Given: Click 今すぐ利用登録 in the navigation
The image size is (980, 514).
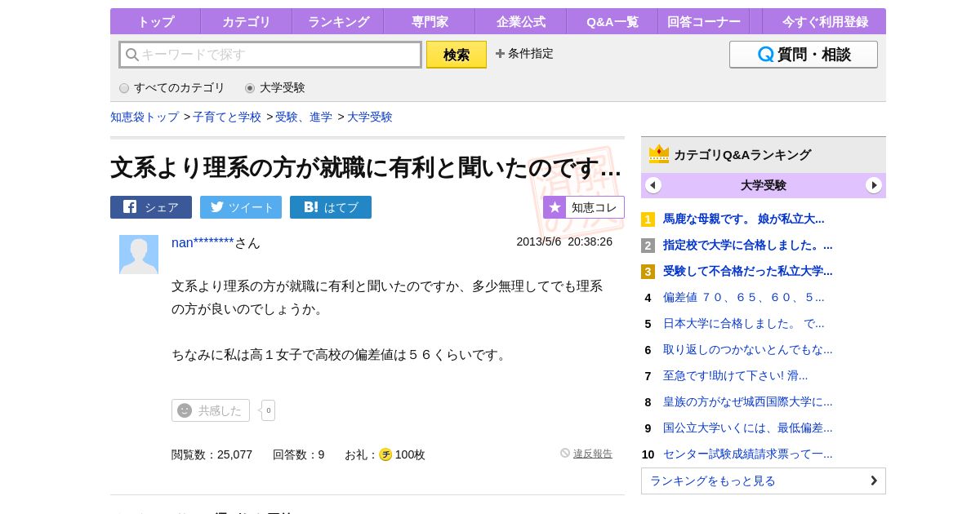Looking at the screenshot, I should click(x=823, y=21).
